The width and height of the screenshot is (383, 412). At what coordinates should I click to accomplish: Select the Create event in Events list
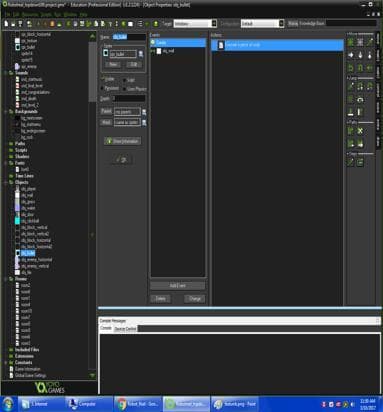pos(178,43)
